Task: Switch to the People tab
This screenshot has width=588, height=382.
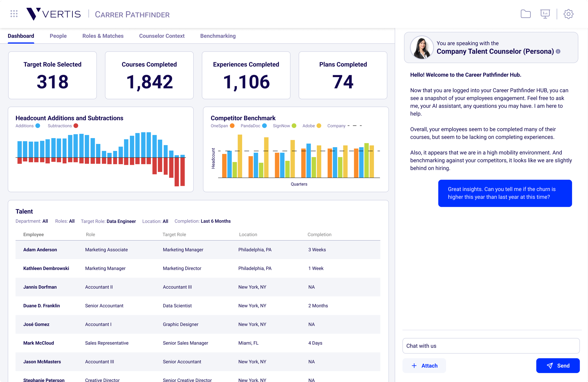Action: pos(58,36)
